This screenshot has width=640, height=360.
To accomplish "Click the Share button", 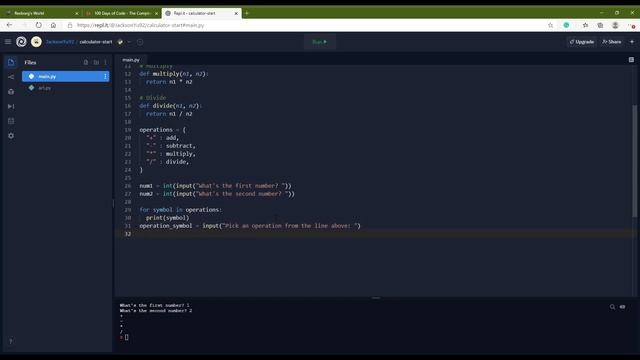I will pyautogui.click(x=612, y=42).
